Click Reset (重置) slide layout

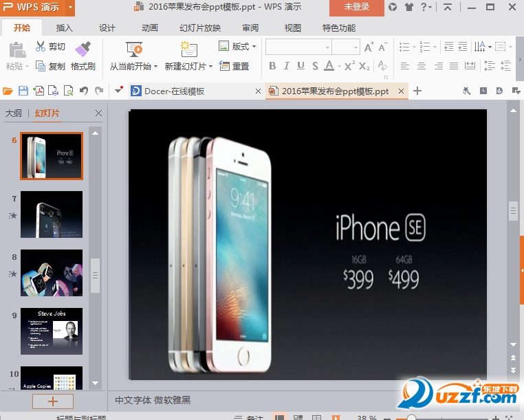(x=234, y=66)
